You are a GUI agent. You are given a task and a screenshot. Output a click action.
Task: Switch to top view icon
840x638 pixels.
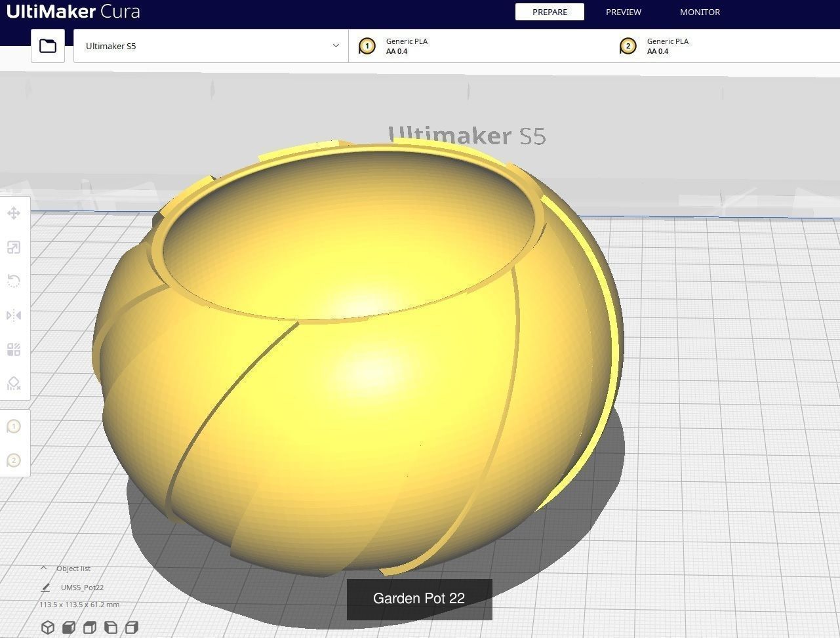(90, 628)
